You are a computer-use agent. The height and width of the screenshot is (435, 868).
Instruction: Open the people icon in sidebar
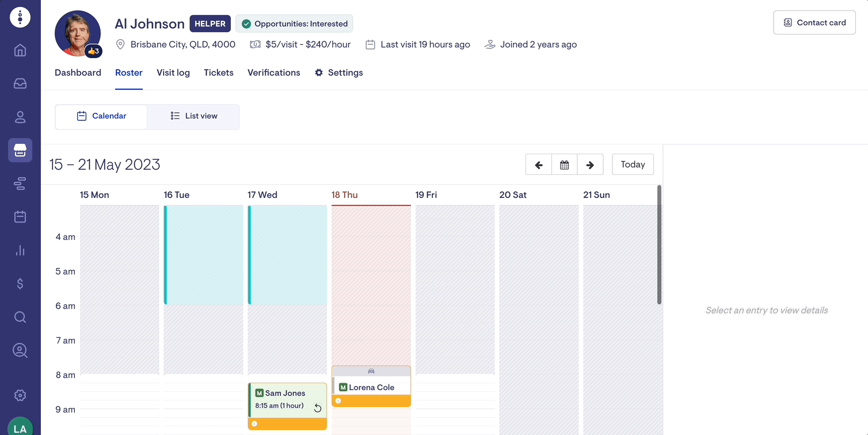(20, 117)
